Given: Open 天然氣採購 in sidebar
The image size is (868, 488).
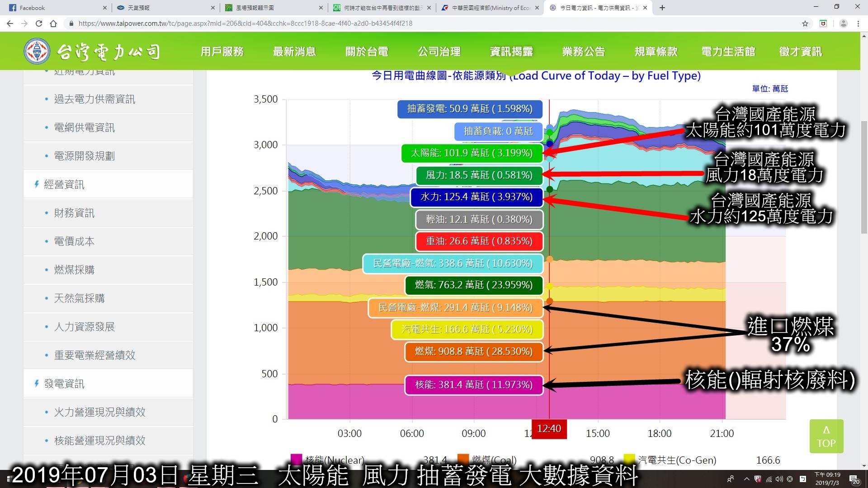Looking at the screenshot, I should [108, 298].
